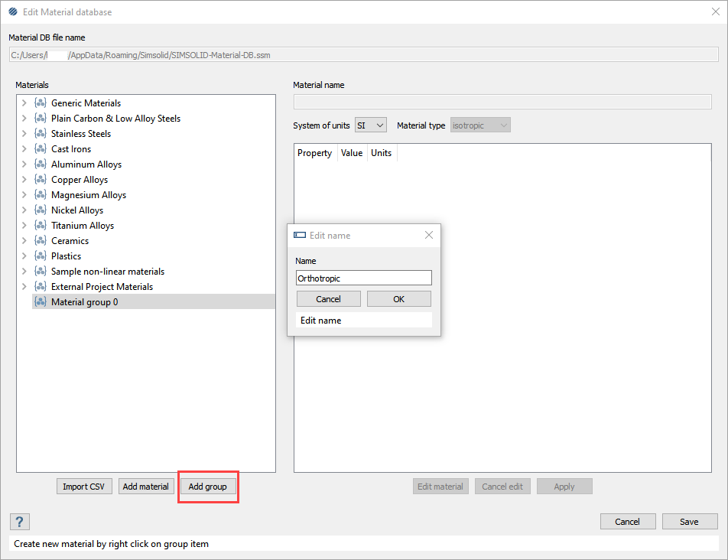Click the Import CSV button

(x=85, y=487)
